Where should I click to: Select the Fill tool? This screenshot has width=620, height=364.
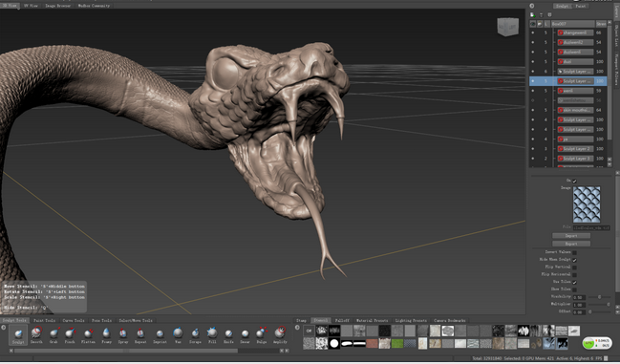212,334
